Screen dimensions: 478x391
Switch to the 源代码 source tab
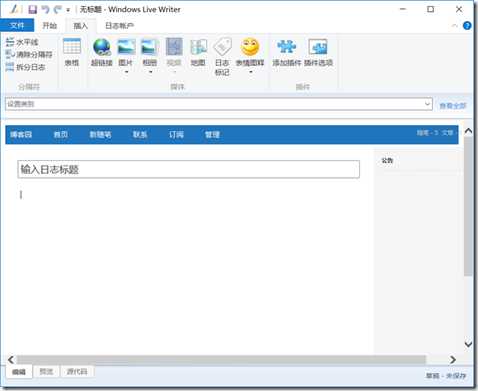coord(77,371)
